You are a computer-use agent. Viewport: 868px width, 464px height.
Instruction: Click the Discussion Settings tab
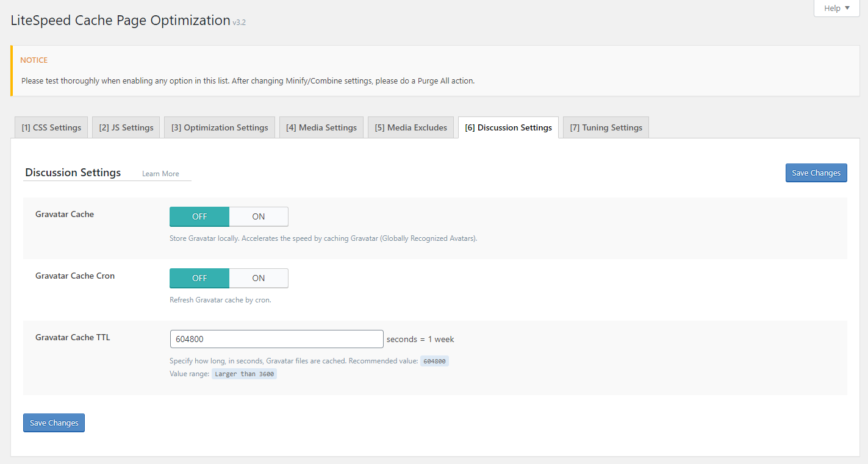tap(508, 127)
